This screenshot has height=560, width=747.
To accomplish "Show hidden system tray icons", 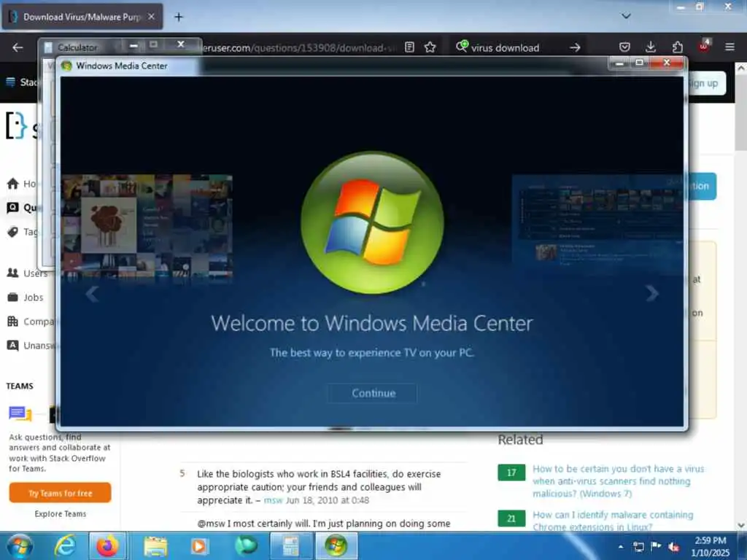I will tap(621, 546).
